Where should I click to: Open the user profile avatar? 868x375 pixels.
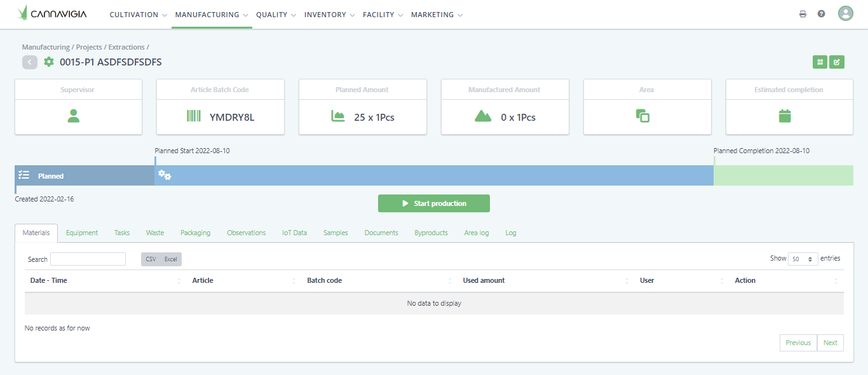(x=845, y=13)
